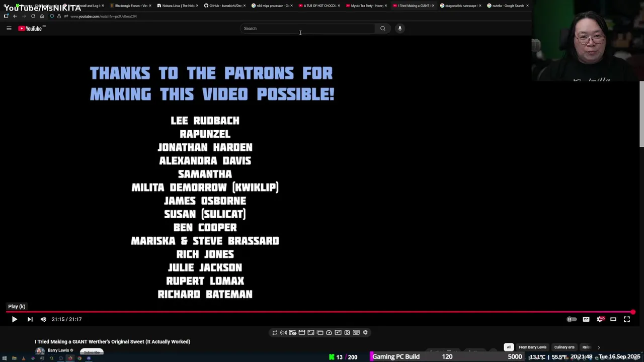Toggle closed captions (CC)
Image resolution: width=644 pixels, height=362 pixels.
pos(586,319)
